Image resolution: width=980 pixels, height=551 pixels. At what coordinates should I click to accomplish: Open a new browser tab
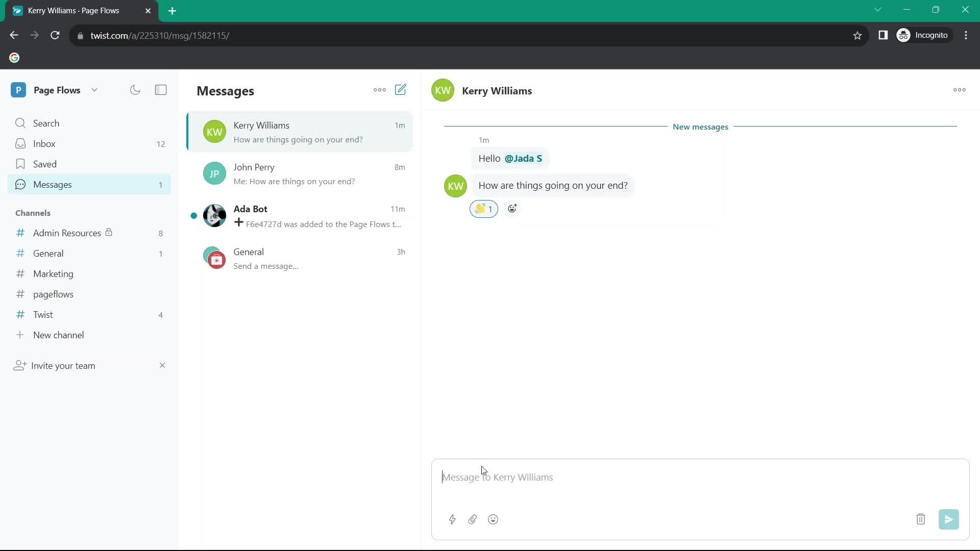pyautogui.click(x=173, y=11)
